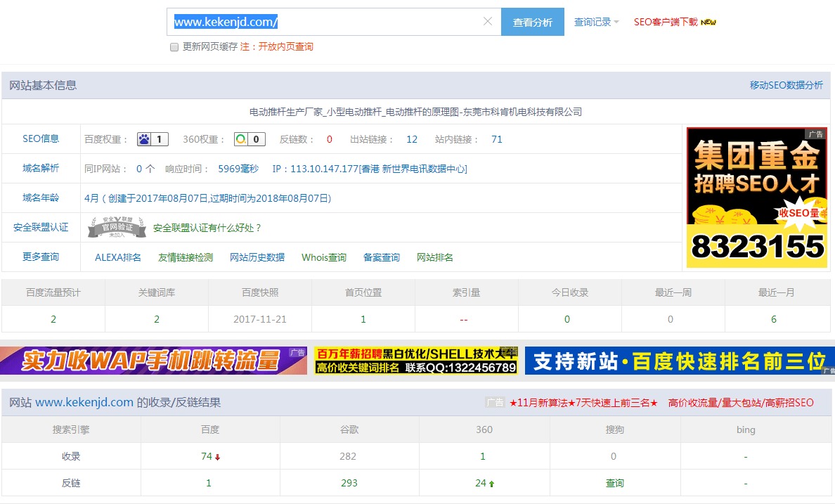Click the Baidu weight paw icon badge
The image size is (835, 504).
click(x=153, y=139)
